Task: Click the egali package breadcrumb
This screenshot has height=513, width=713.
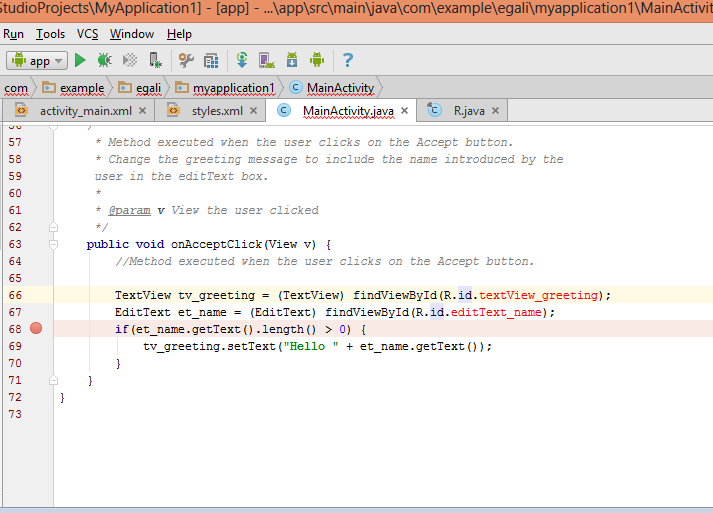Action: point(140,88)
